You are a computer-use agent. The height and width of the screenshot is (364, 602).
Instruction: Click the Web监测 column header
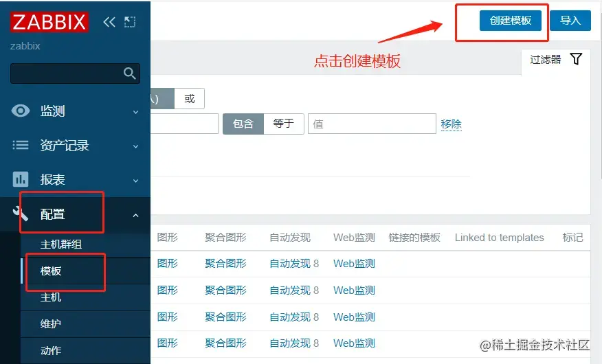(354, 238)
